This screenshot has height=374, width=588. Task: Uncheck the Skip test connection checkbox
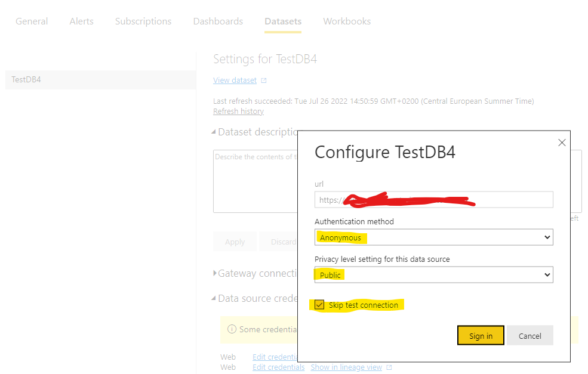click(x=320, y=305)
